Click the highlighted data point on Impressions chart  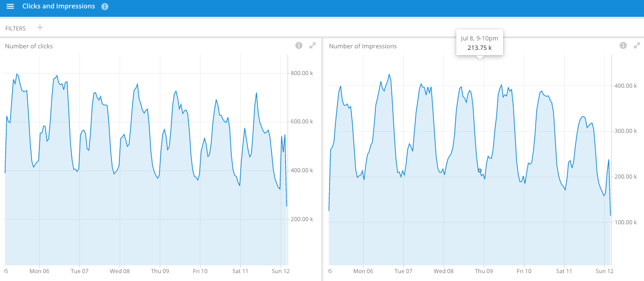479,171
